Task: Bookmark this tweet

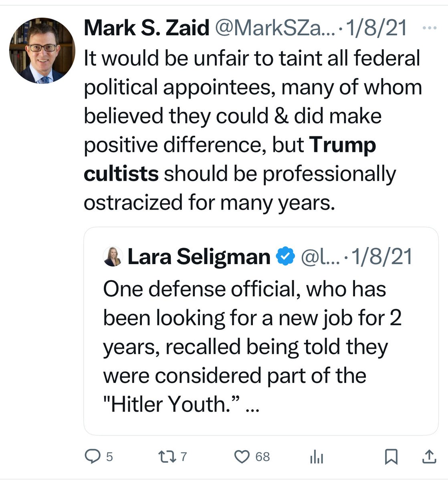Action: click(391, 457)
